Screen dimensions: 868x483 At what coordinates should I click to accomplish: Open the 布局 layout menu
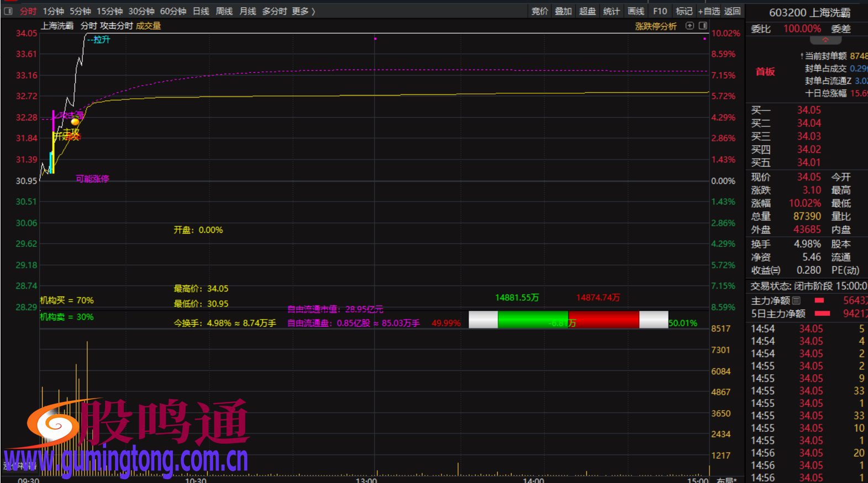[726, 480]
